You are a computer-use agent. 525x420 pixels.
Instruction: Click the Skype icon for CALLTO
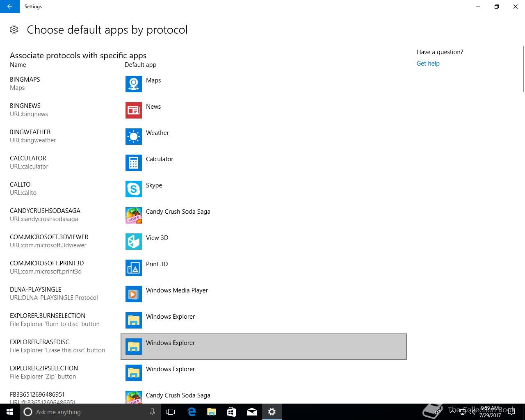134,189
